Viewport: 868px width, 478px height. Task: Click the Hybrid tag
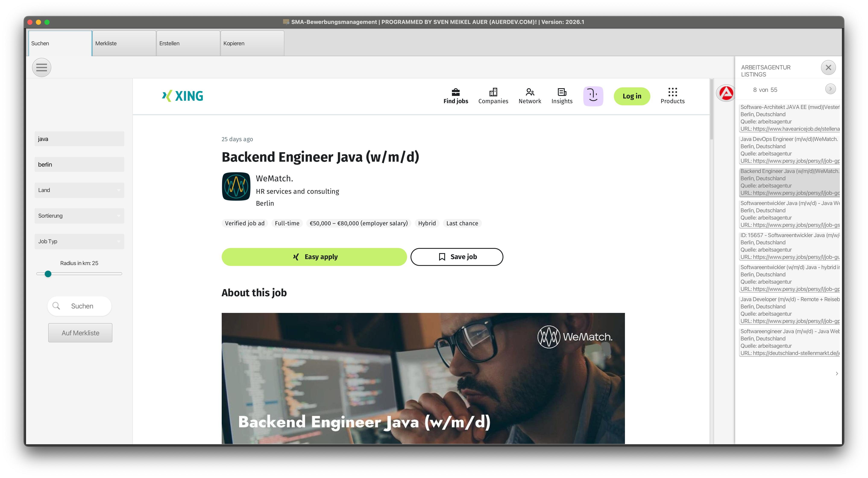coord(427,223)
